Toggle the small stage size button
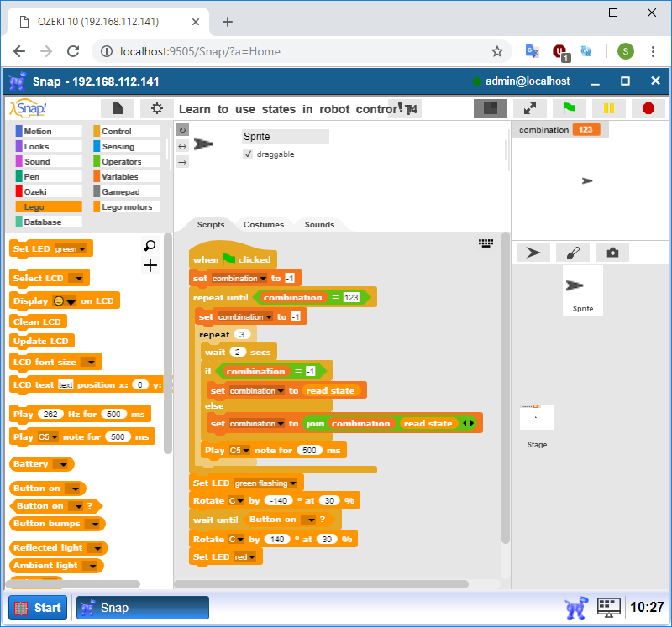 pos(491,108)
